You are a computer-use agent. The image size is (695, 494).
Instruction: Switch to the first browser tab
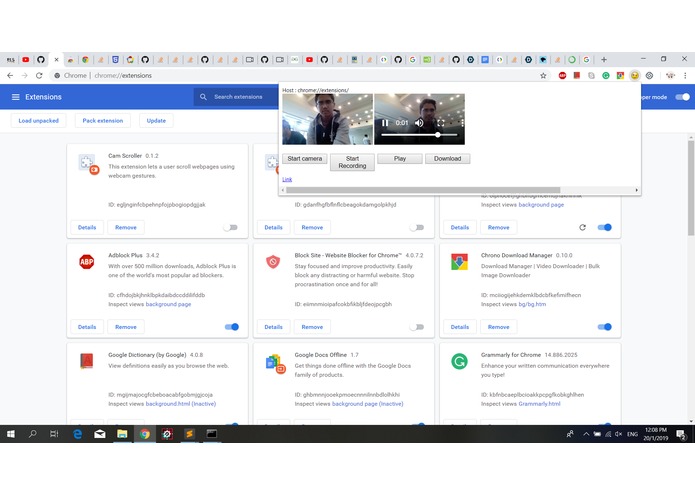point(11,59)
